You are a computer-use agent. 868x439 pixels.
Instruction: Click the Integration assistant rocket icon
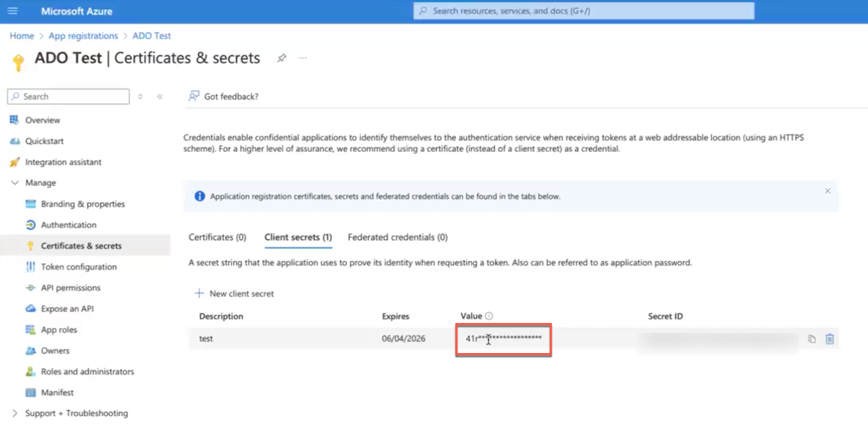[x=14, y=162]
